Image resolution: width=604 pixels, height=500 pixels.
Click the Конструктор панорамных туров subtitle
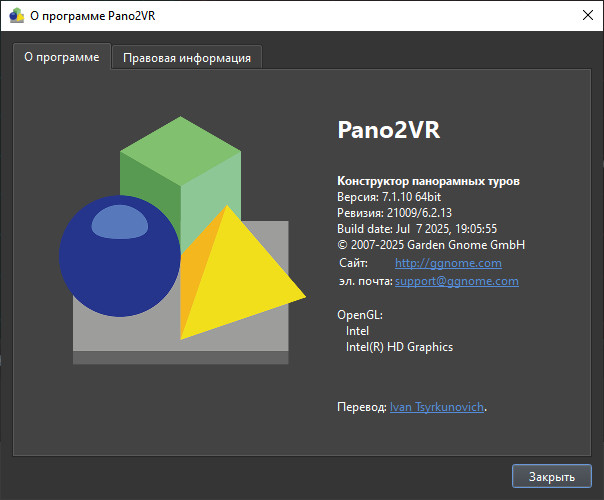[429, 181]
